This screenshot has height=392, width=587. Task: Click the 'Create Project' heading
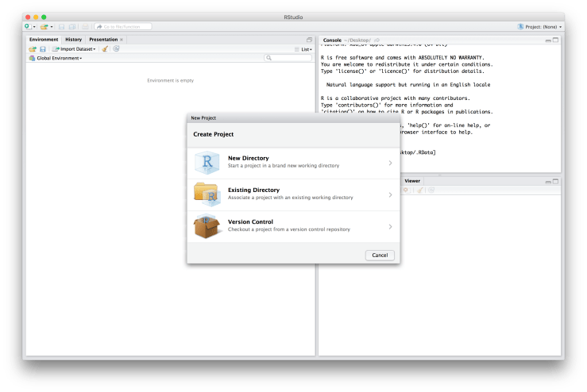coord(214,134)
